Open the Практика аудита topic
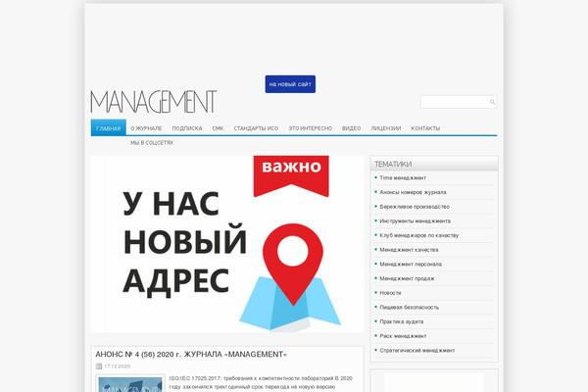The height and width of the screenshot is (392, 588). 402,321
